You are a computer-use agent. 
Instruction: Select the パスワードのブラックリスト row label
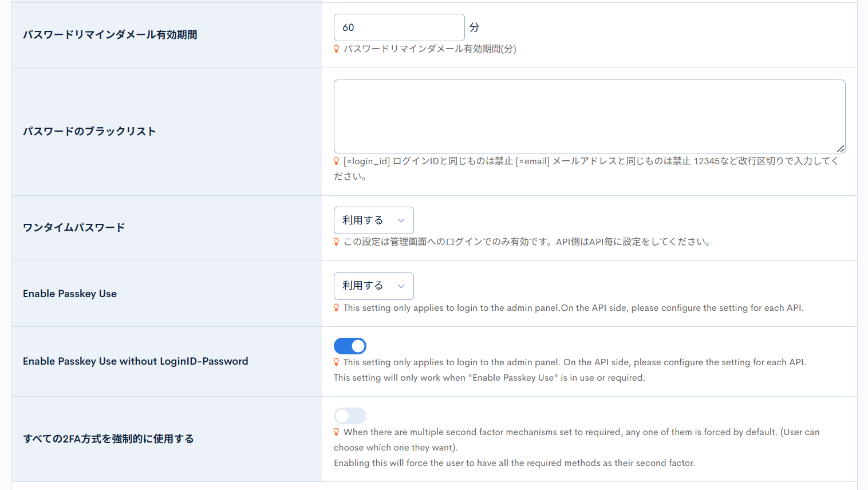(x=89, y=131)
